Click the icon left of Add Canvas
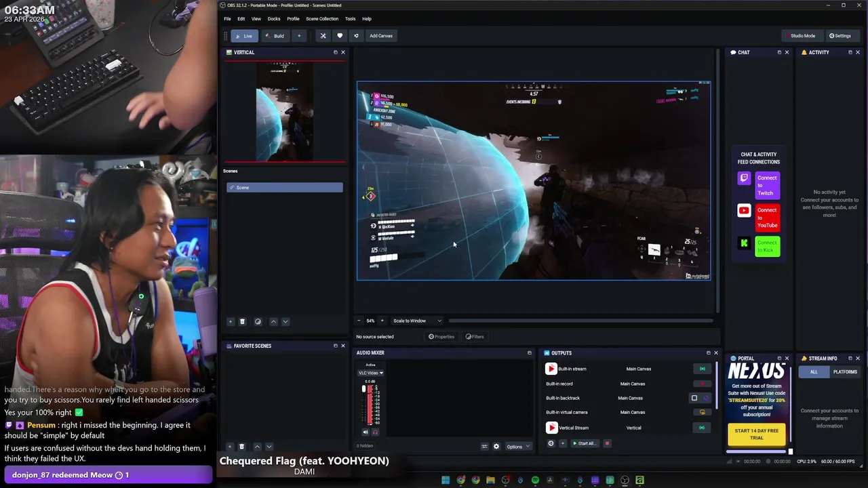868x488 pixels. tap(356, 36)
